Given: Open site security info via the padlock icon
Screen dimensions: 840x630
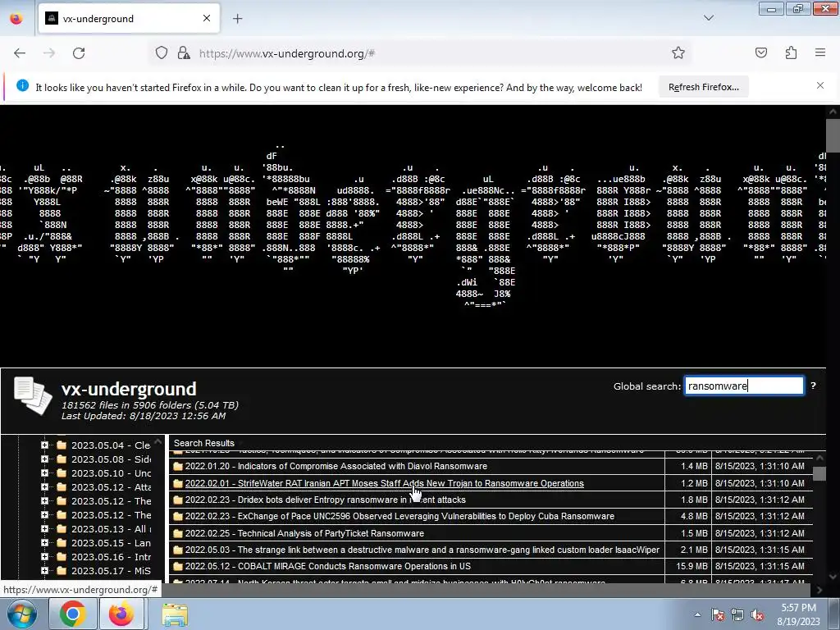Looking at the screenshot, I should (184, 53).
